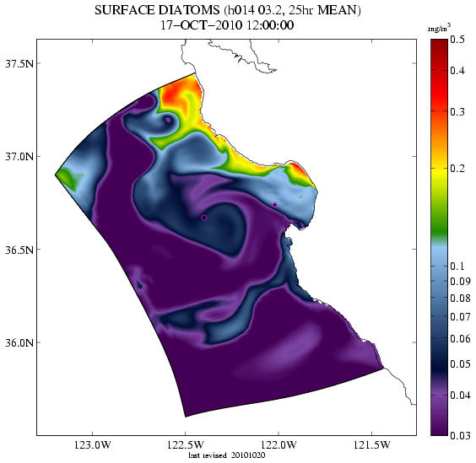Click the magenta circle marker near 122.0W
The image size is (476, 463).
pos(275,204)
